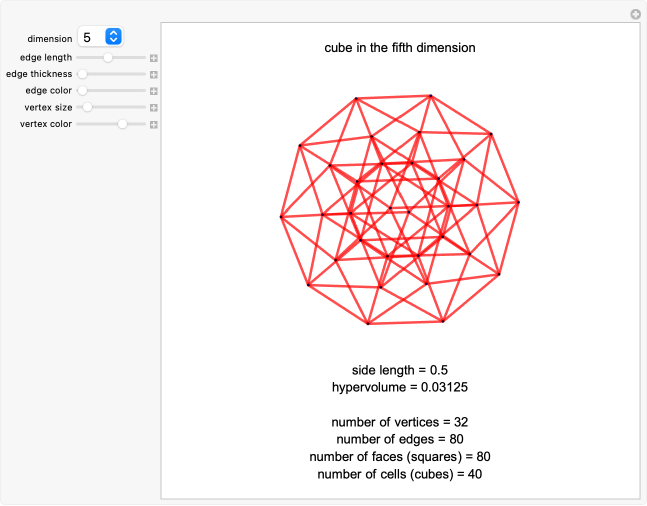Click the vertex size slider

pyautogui.click(x=112, y=107)
